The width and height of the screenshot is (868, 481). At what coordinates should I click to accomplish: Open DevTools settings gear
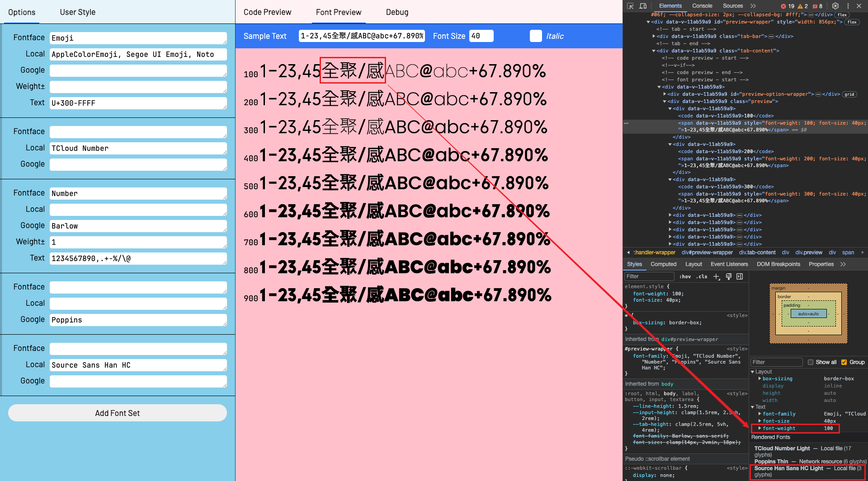(x=835, y=6)
